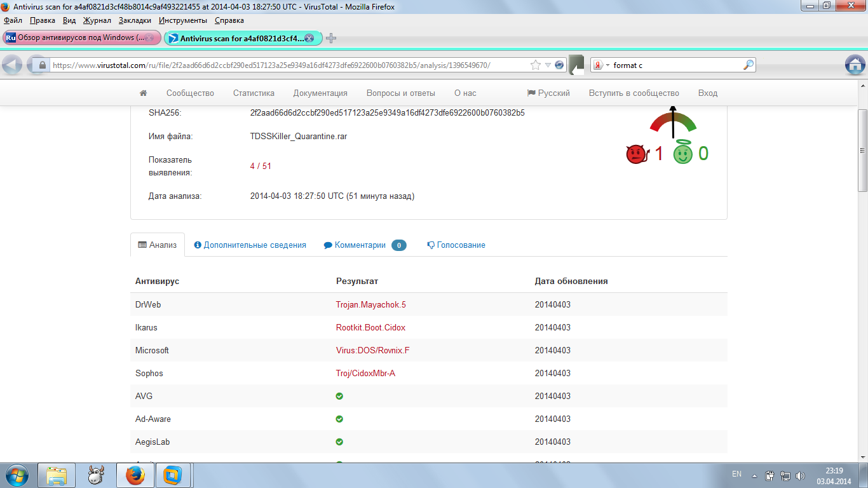Show hidden system tray icons
Screen dimensions: 868x488
[x=754, y=475]
